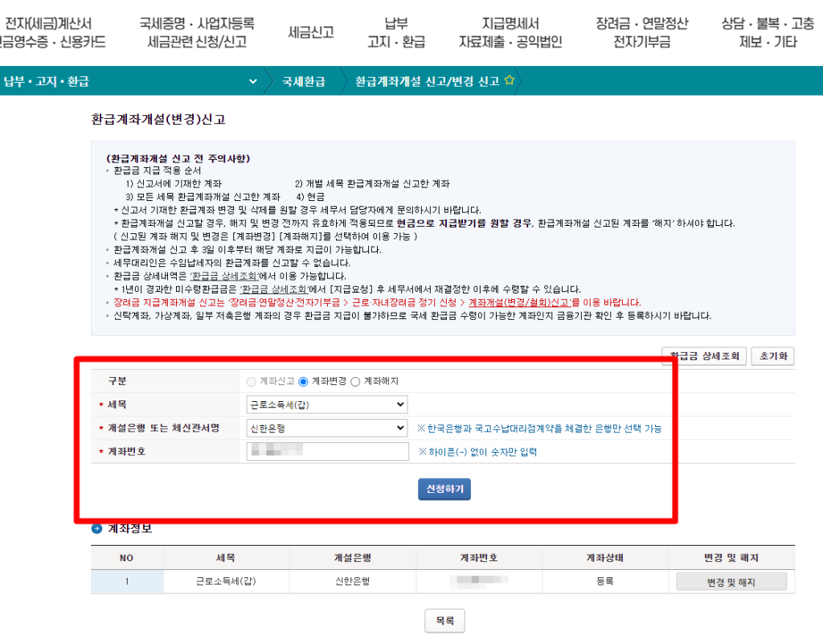The image size is (823, 644).
Task: Click the 변경 및 해지 column header
Action: tap(731, 558)
